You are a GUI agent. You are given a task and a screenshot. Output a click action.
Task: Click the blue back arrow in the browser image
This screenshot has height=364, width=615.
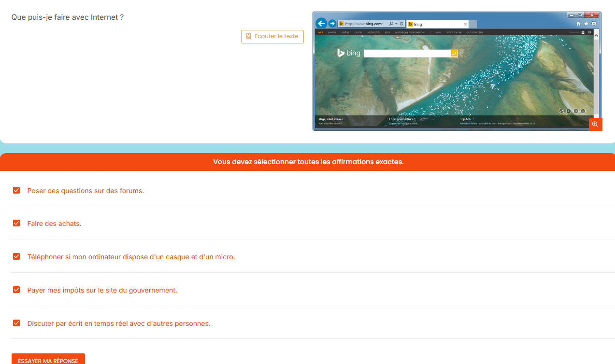pyautogui.click(x=321, y=23)
